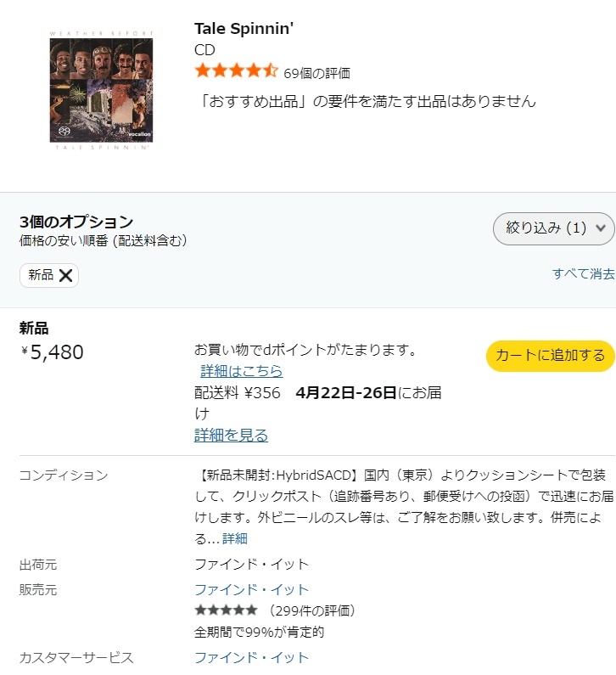
Task: Click the Tale Spinnin' product title
Action: (x=244, y=29)
